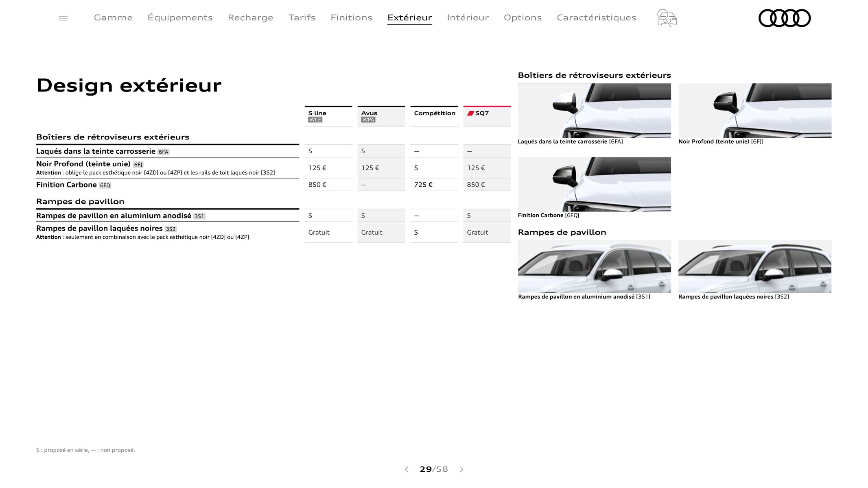Click Noir Profond attention note about pack esthétique
Viewport: 868px width, 488px height.
155,173
